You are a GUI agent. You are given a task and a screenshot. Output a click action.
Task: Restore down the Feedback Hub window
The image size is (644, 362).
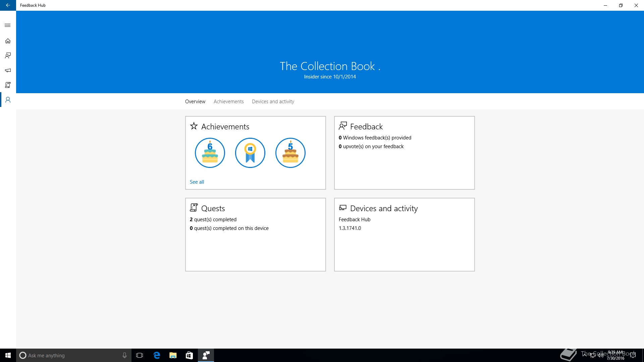point(621,5)
